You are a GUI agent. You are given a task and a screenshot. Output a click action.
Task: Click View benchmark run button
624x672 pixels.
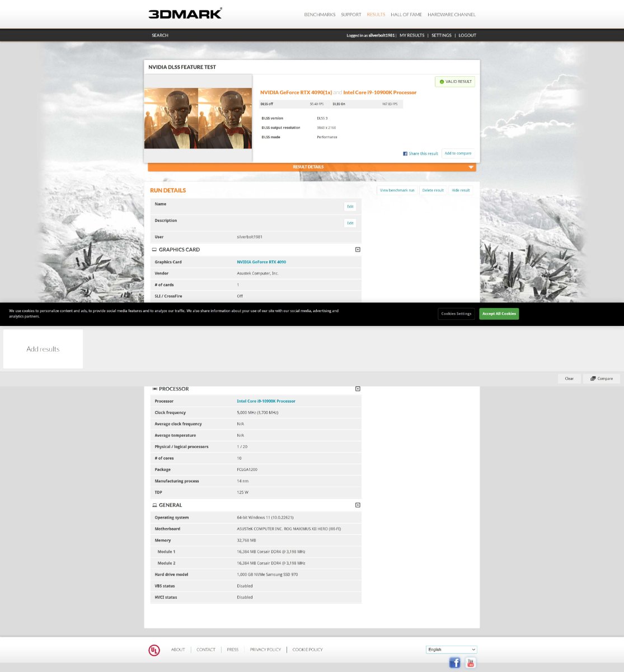pos(397,190)
